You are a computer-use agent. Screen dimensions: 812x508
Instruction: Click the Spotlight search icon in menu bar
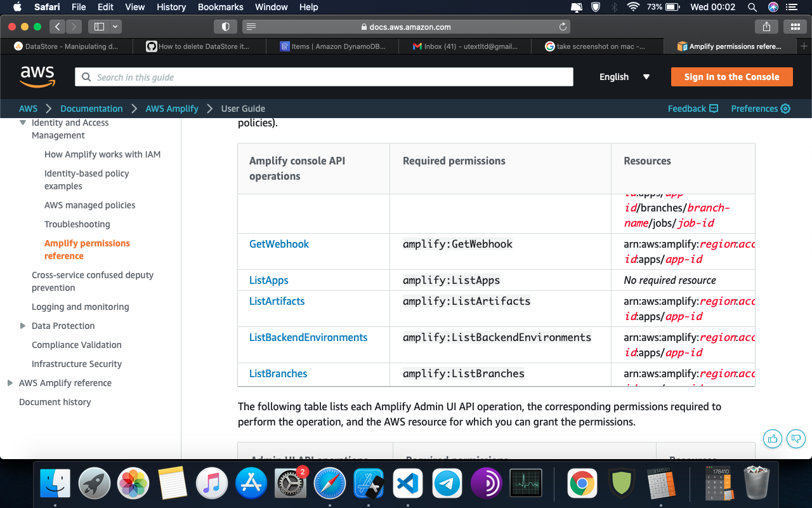coord(752,7)
